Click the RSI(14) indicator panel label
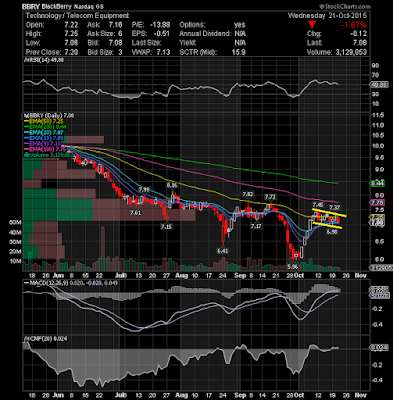The image size is (393, 400). click(x=44, y=60)
